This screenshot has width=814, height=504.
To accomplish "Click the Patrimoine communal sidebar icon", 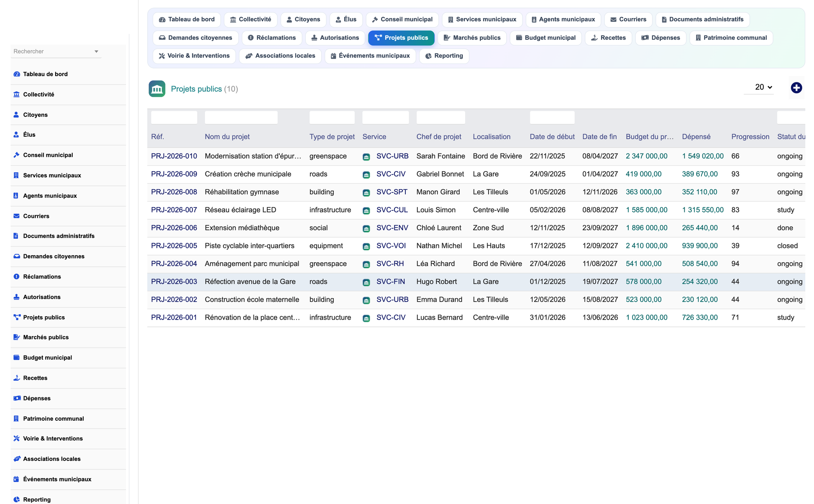I will pyautogui.click(x=16, y=419).
